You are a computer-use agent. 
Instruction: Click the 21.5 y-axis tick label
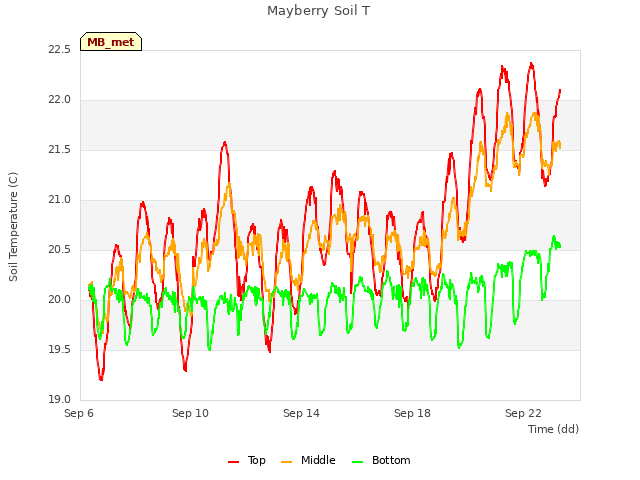[59, 149]
